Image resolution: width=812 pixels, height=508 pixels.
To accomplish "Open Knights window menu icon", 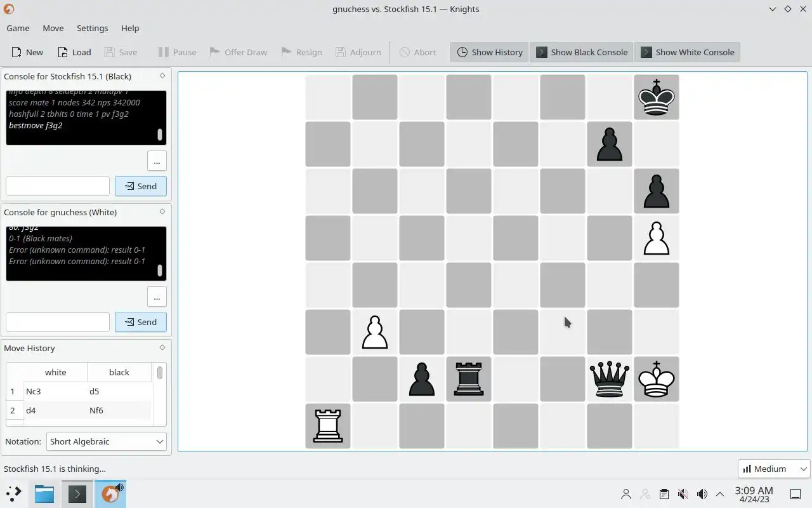I will (9, 9).
